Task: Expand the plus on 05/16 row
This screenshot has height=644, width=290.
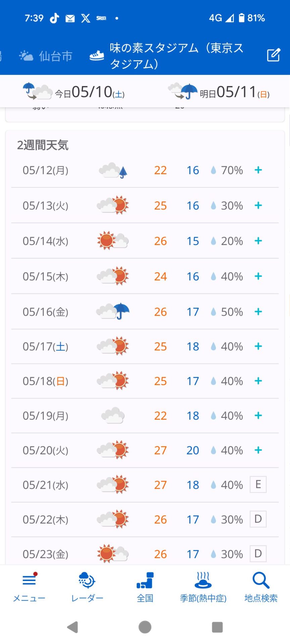Action: [258, 312]
